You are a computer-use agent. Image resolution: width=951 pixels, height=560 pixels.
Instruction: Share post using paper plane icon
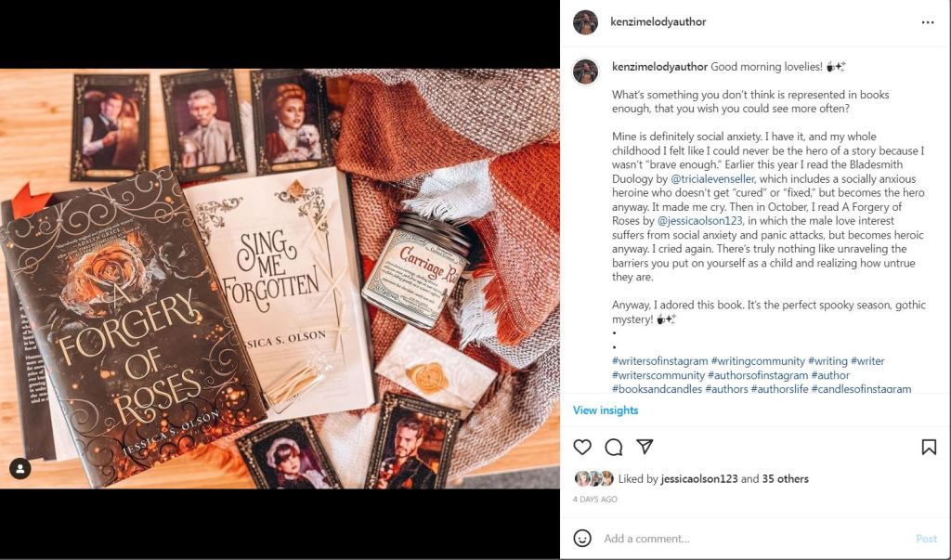pyautogui.click(x=645, y=447)
